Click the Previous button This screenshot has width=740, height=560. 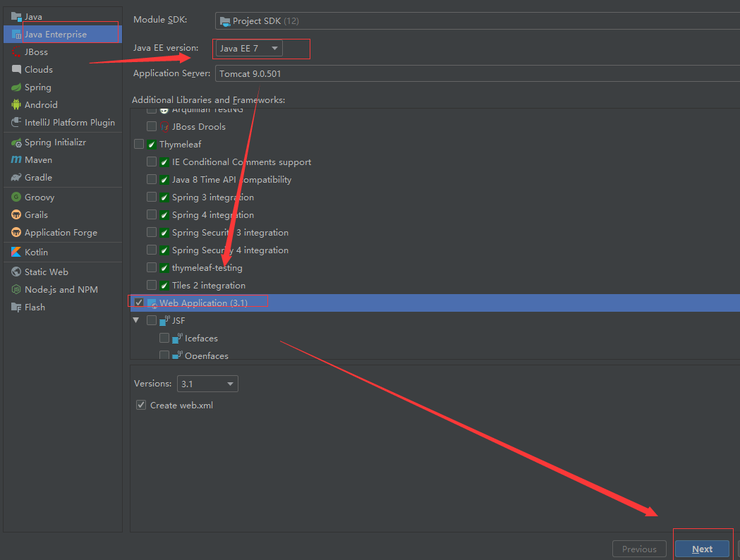click(639, 549)
